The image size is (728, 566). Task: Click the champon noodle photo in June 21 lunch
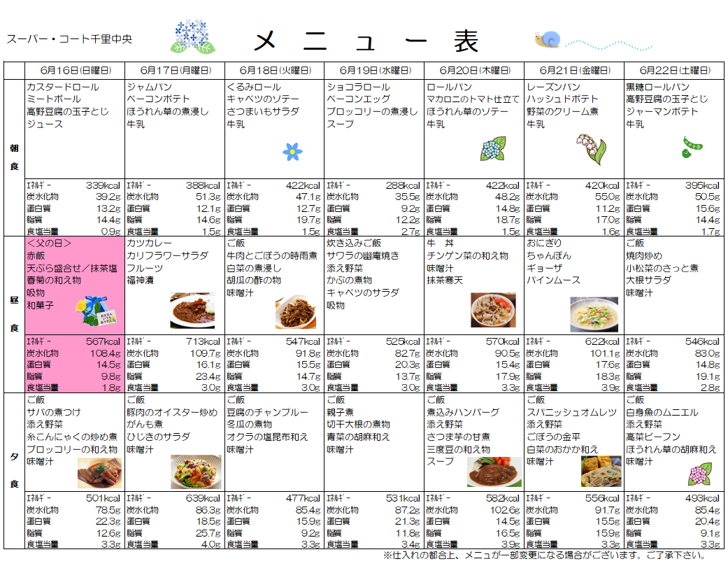click(594, 313)
